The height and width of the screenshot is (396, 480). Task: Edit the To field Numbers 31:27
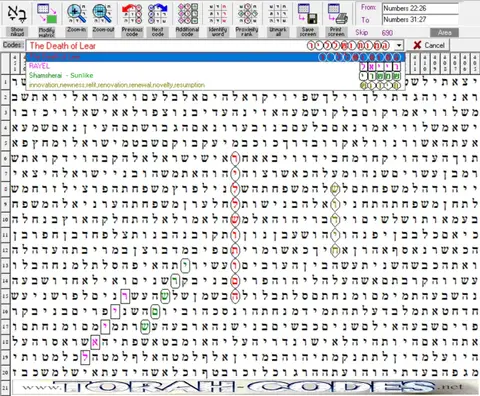coord(420,20)
